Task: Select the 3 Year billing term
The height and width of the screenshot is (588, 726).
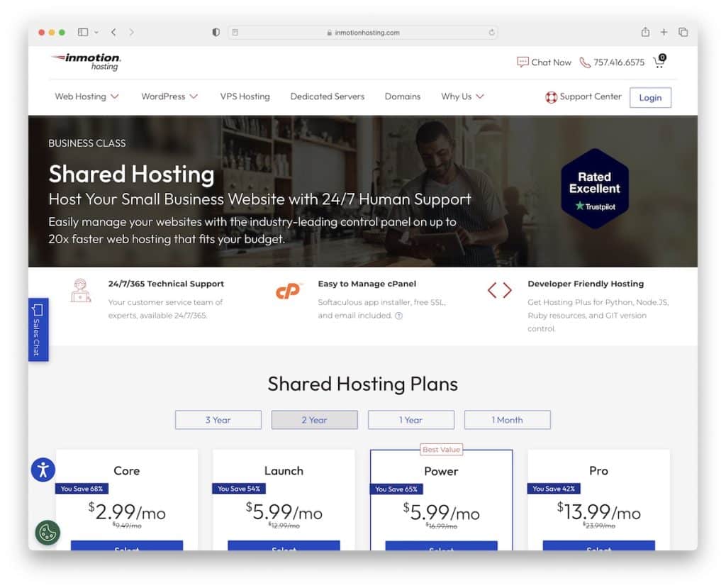Action: point(218,420)
